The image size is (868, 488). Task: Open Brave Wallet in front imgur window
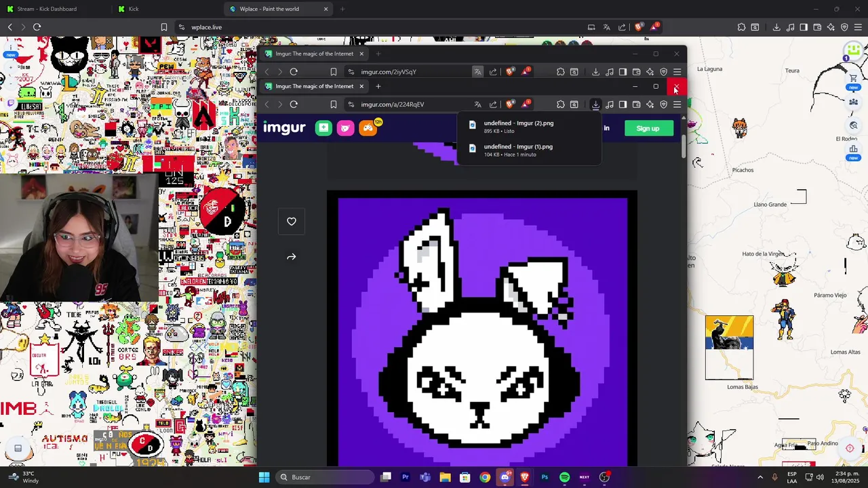[636, 104]
